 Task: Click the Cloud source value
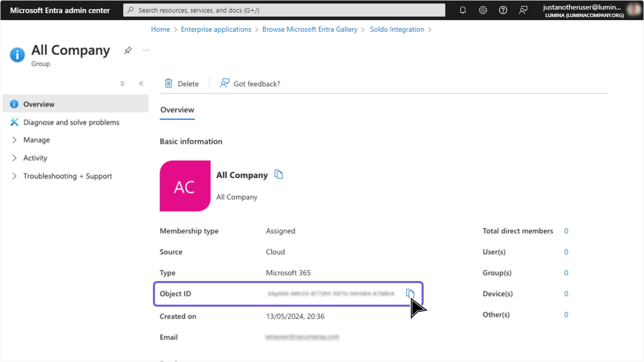[x=275, y=252]
